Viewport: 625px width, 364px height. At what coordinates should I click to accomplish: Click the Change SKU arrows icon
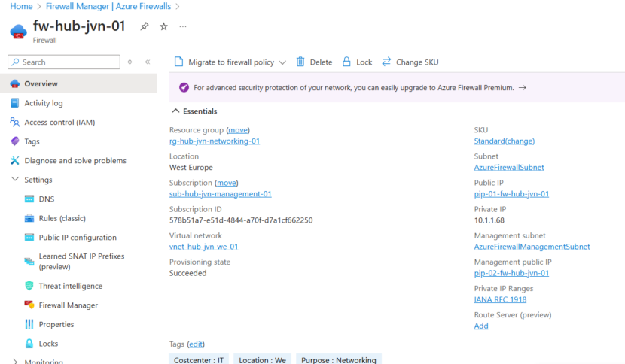(x=386, y=62)
